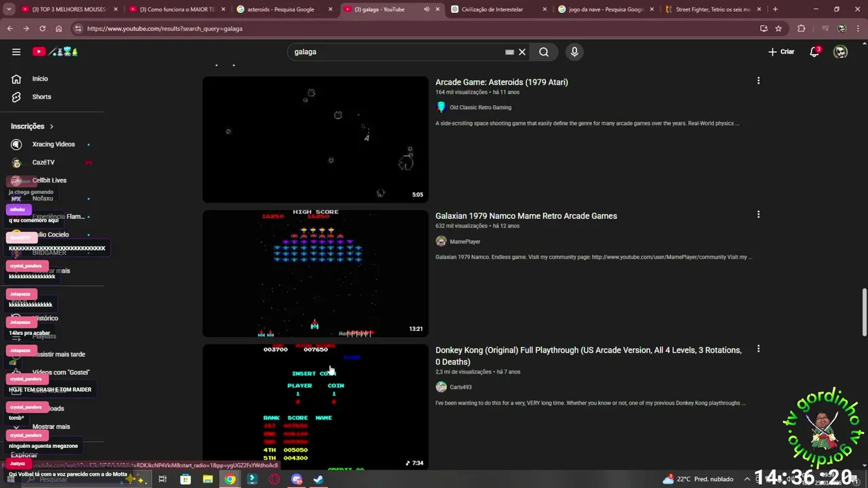This screenshot has height=488, width=868.
Task: Expand the Inscrições section chevron
Action: pyautogui.click(x=52, y=126)
